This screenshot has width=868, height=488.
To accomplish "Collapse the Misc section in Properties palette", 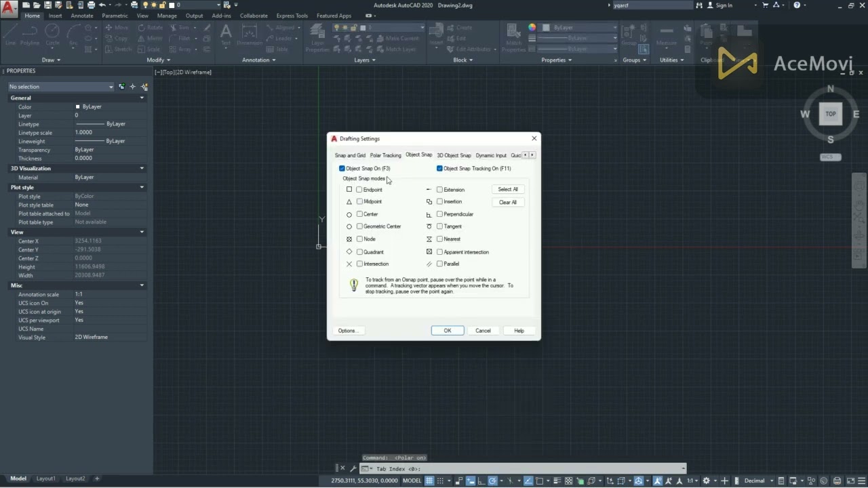I will [142, 285].
